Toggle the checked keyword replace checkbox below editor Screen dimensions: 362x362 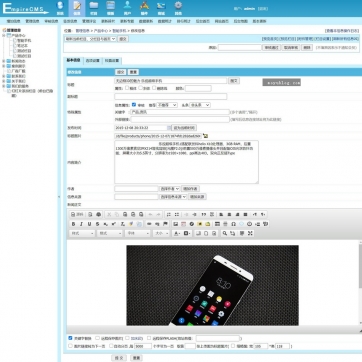[70, 338]
